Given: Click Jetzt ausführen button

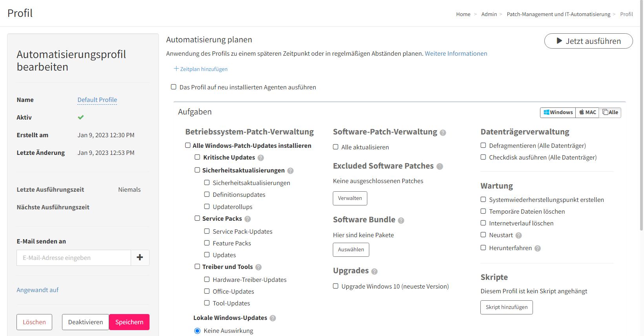Looking at the screenshot, I should [x=588, y=41].
